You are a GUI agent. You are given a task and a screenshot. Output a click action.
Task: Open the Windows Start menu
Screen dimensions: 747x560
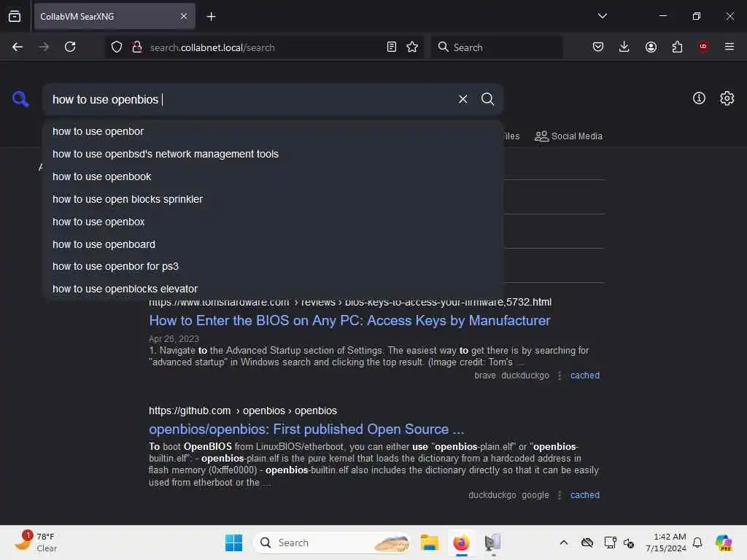pyautogui.click(x=233, y=542)
